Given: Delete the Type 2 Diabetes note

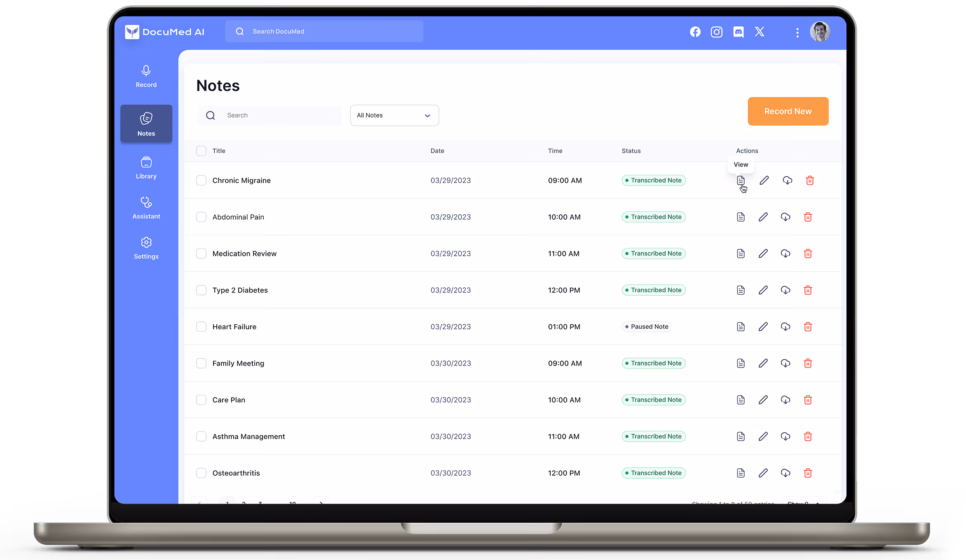Looking at the screenshot, I should pos(808,290).
